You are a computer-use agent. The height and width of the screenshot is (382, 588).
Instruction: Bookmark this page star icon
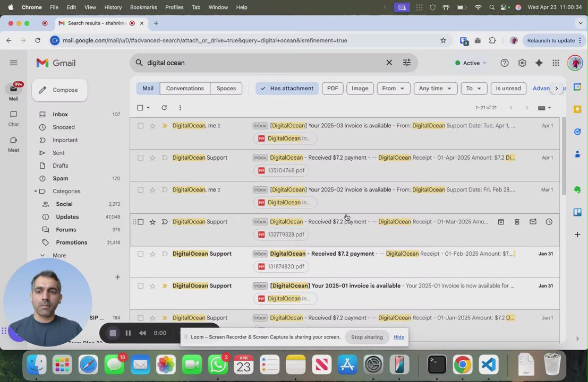(443, 40)
